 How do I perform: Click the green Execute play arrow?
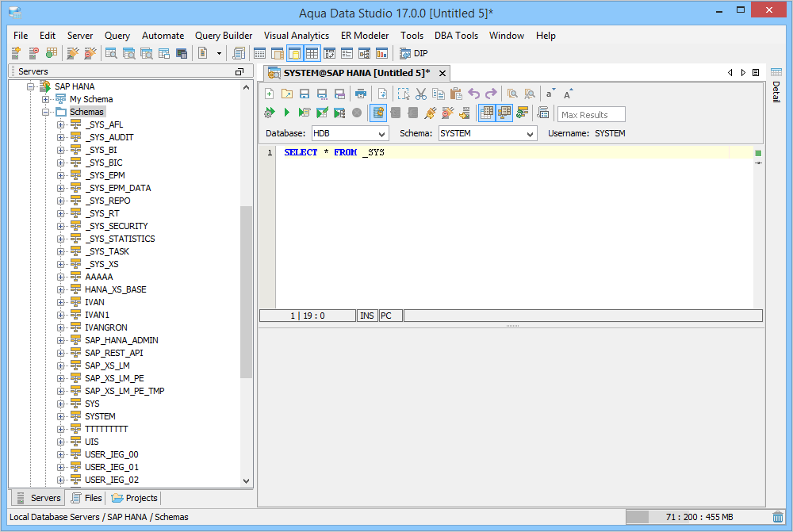point(287,113)
